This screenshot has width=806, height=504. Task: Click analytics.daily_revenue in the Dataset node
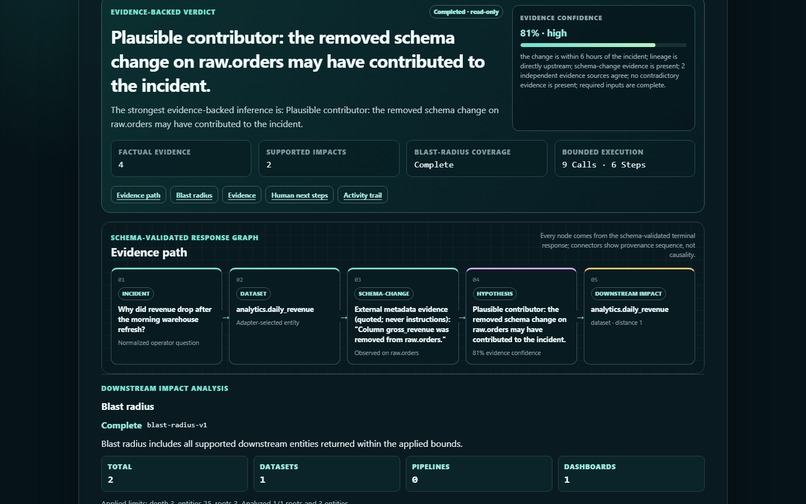(275, 310)
